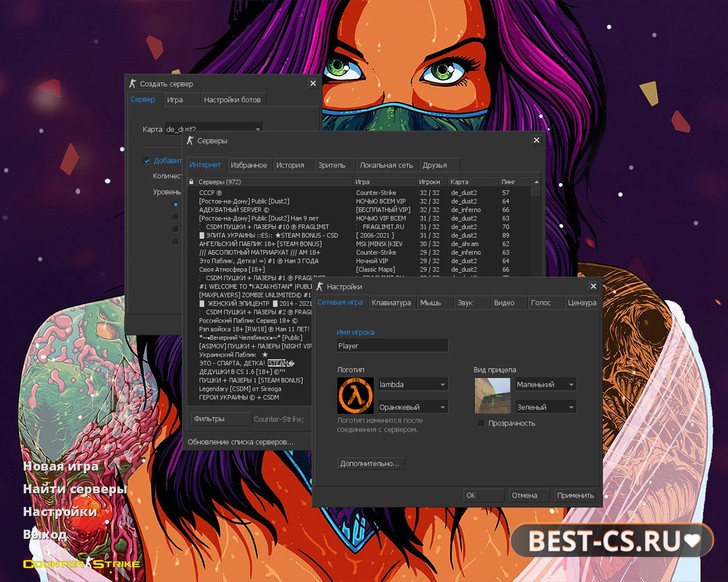Click the lock icon column header in server list
Viewport: 728px width, 582px height.
191,182
